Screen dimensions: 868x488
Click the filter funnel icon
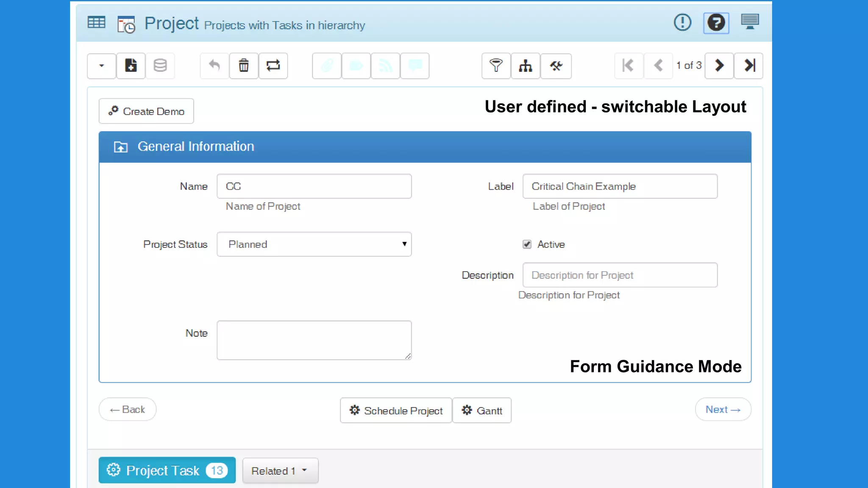tap(496, 66)
